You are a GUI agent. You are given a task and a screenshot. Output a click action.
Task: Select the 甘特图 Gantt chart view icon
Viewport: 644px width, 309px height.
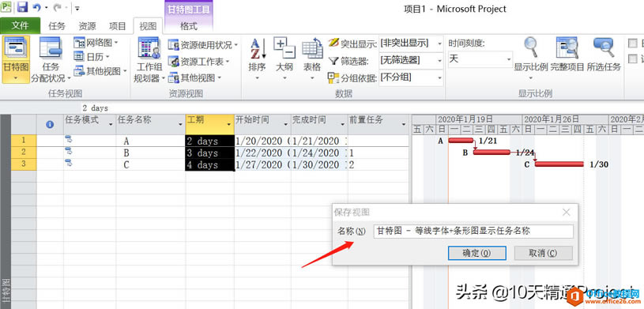tap(16, 48)
